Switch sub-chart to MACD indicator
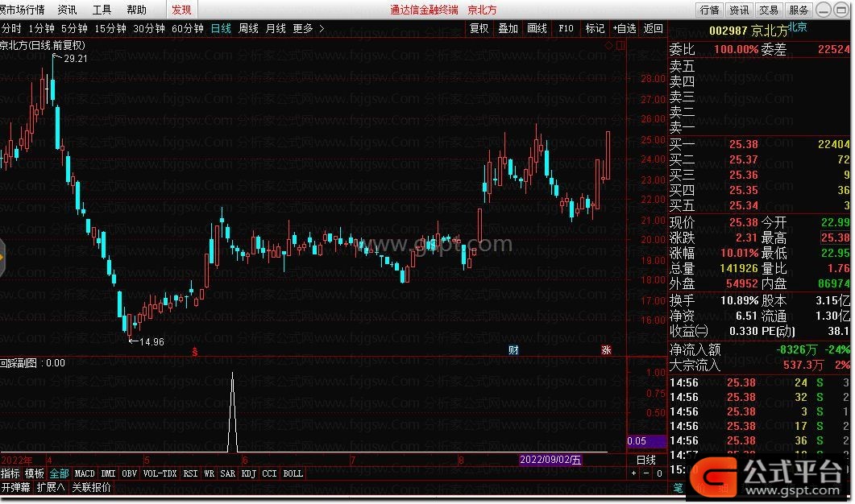Image resolution: width=855 pixels, height=504 pixels. [85, 473]
